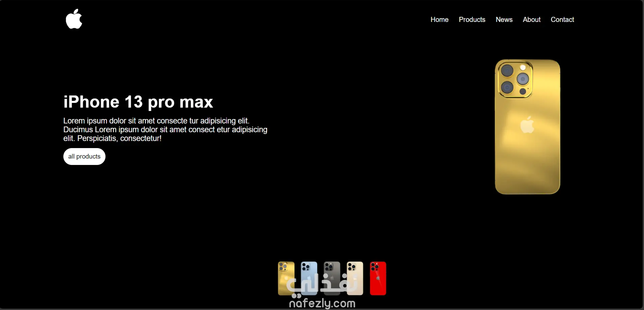
Task: Click the Lorem ipsum description paragraph
Action: 165,130
